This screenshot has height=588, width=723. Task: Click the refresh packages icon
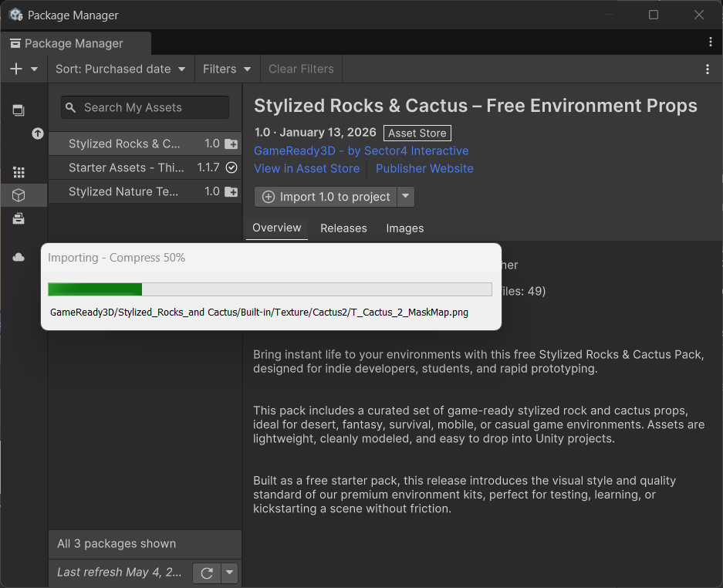click(x=207, y=573)
